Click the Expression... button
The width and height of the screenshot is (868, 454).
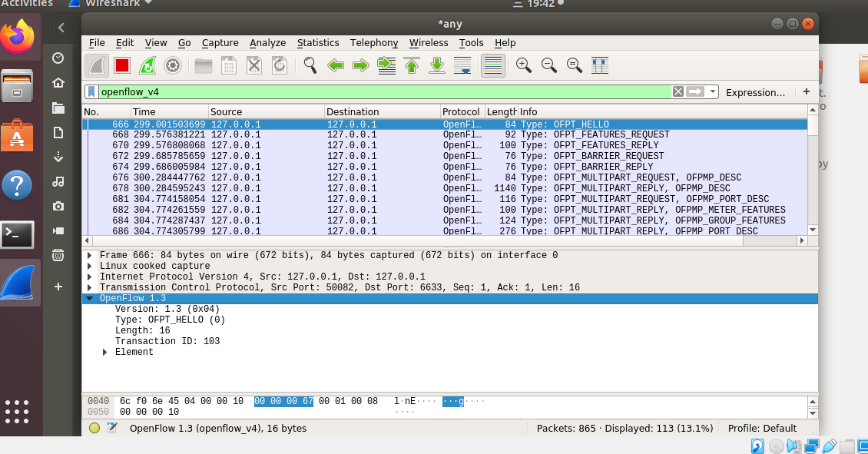click(755, 92)
